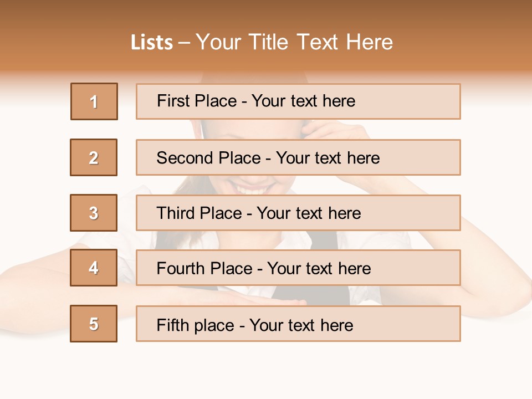This screenshot has height=399, width=532.
Task: Click the bold word Lists in the title
Action: 152,43
